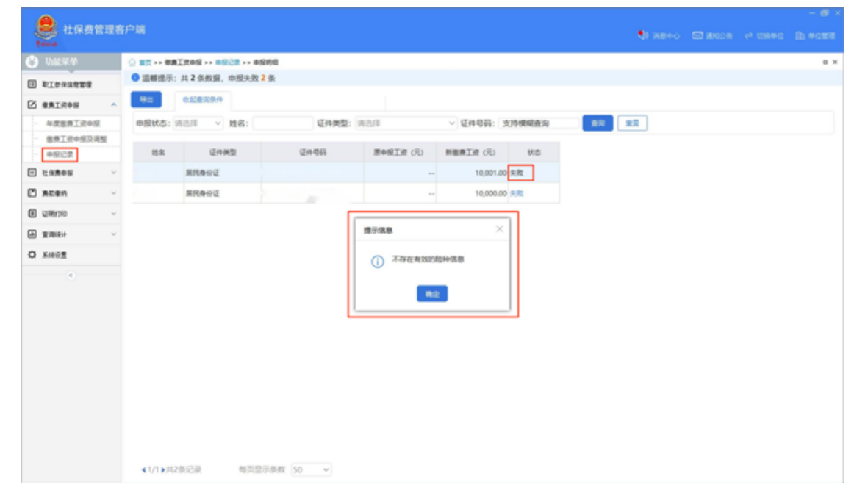
Task: Expand the 社保费申报 sidebar section
Action: click(x=113, y=173)
